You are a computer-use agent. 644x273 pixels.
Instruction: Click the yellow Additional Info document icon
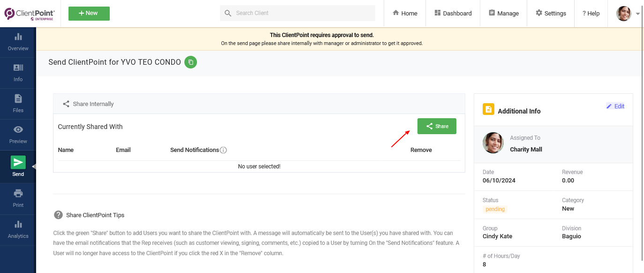(x=488, y=109)
